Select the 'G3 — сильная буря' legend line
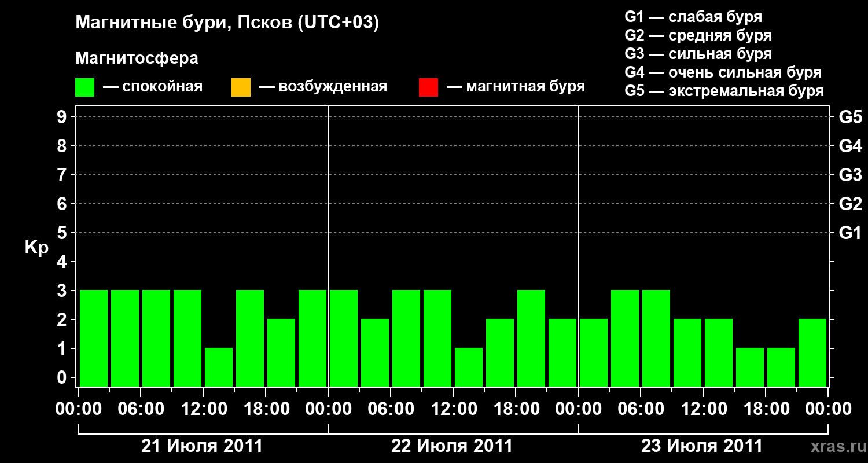Image resolution: width=868 pixels, height=463 pixels. pos(698,54)
